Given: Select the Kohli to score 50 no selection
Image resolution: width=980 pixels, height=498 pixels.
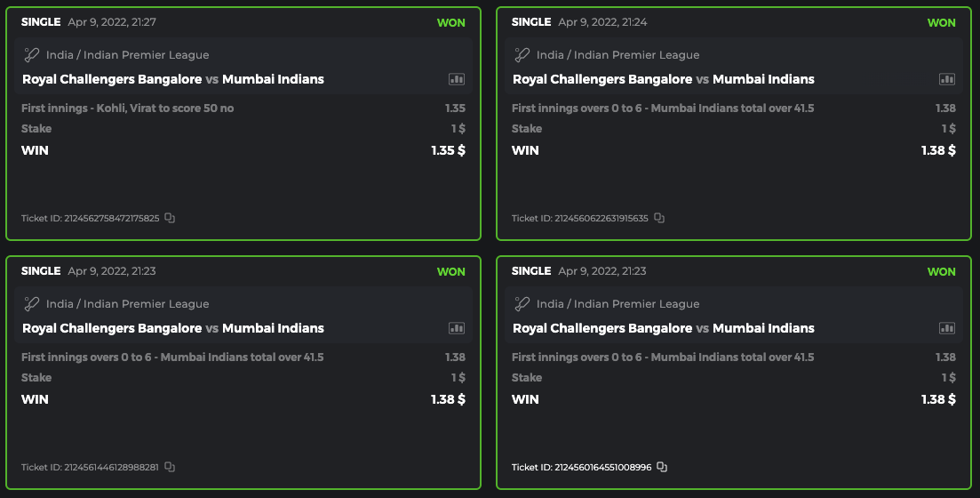Looking at the screenshot, I should click(128, 108).
